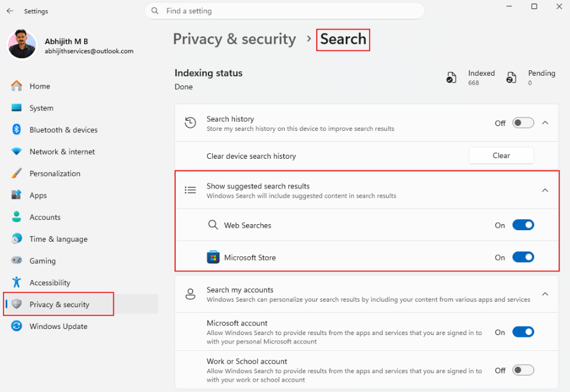
Task: Select the Time & language label
Action: pos(59,239)
